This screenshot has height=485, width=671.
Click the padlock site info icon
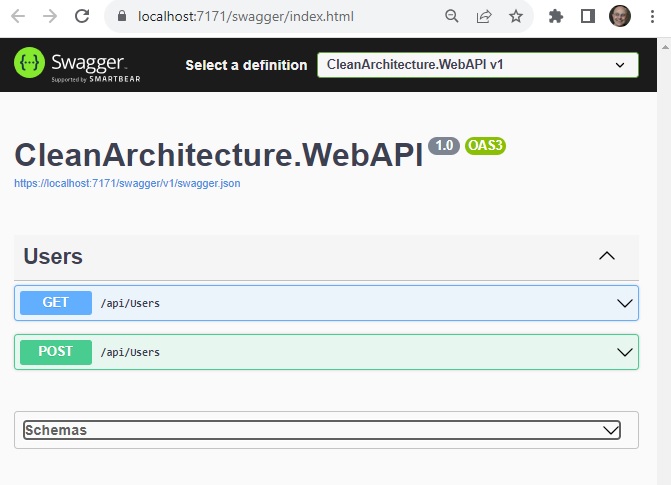click(x=122, y=16)
